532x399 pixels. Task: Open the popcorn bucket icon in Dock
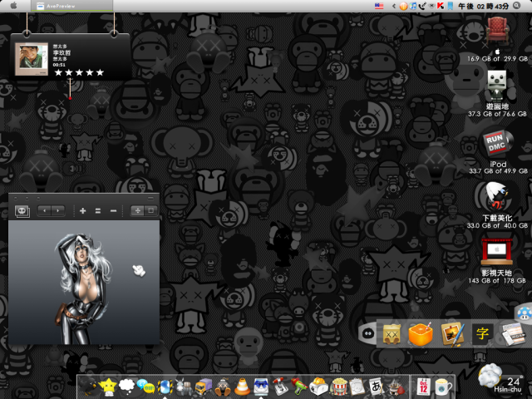(x=338, y=387)
